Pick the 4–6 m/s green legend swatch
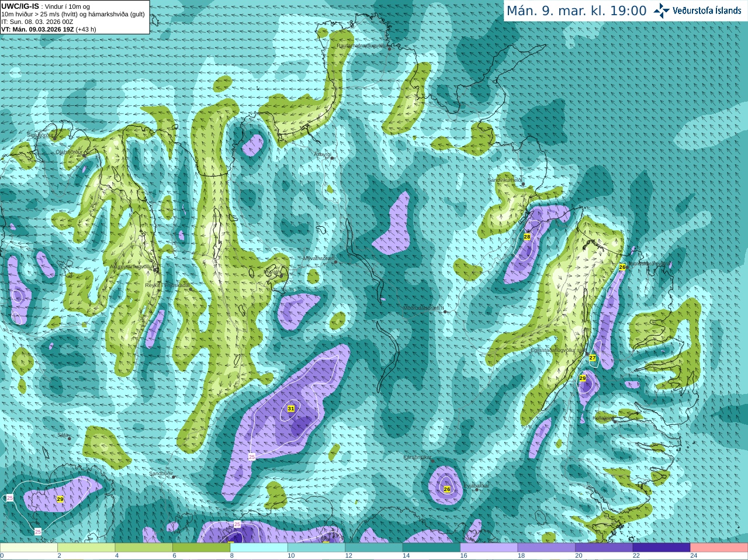 pyautogui.click(x=144, y=548)
